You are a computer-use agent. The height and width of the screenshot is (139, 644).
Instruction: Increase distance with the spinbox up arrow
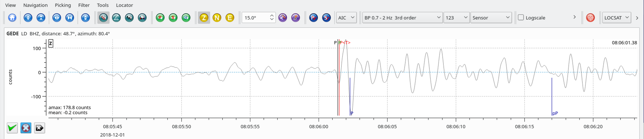click(272, 15)
